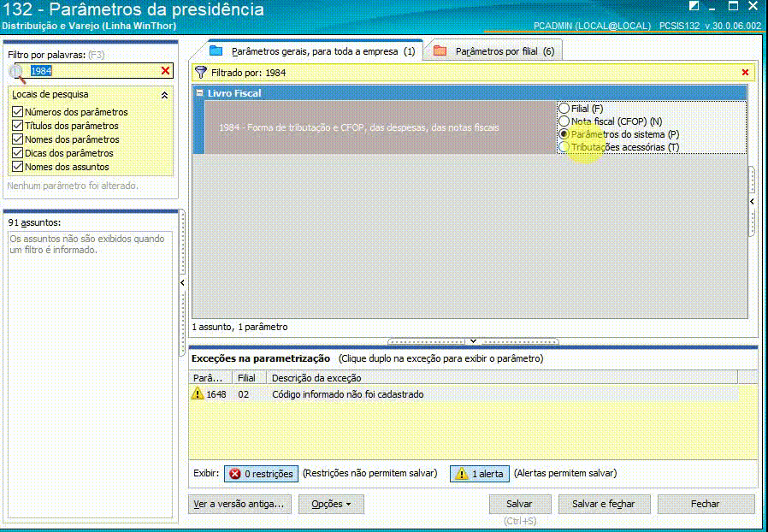Select the 'Nota fiscal (CFOP) (N)' radio option

(x=564, y=121)
